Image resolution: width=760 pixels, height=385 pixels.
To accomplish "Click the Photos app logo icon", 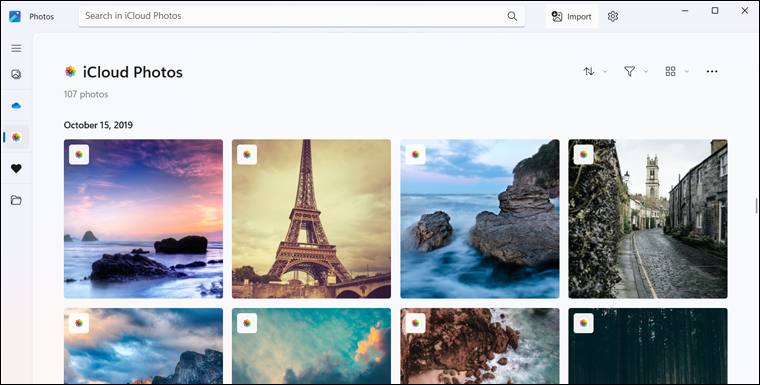I will [x=15, y=16].
